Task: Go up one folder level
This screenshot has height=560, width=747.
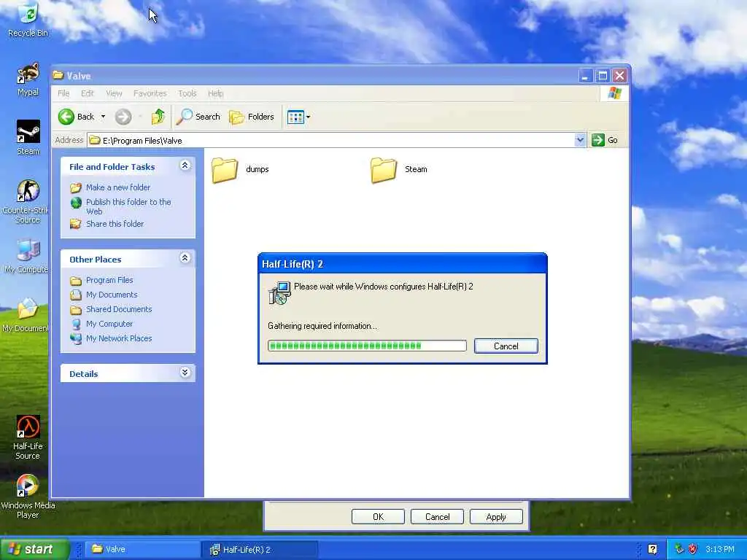Action: pyautogui.click(x=158, y=117)
